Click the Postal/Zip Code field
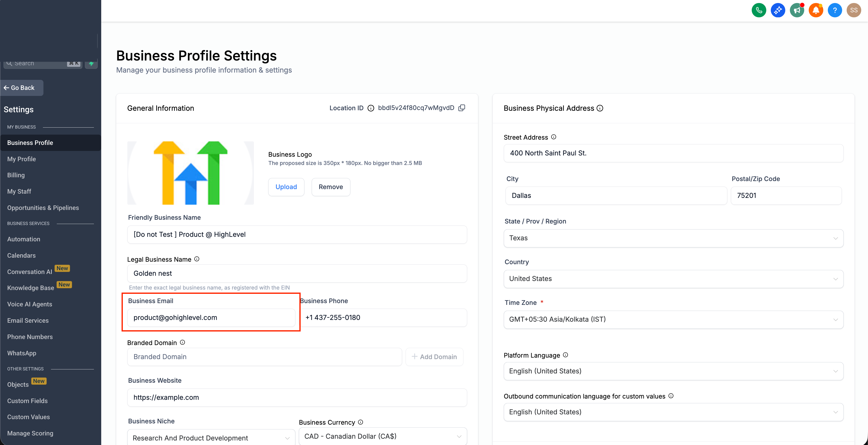868x445 pixels. [786, 196]
